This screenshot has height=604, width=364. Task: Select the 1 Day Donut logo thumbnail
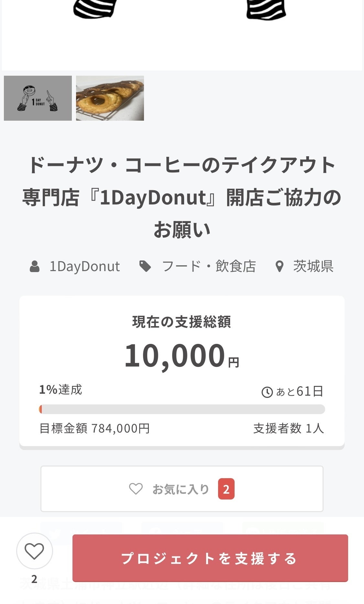point(38,98)
